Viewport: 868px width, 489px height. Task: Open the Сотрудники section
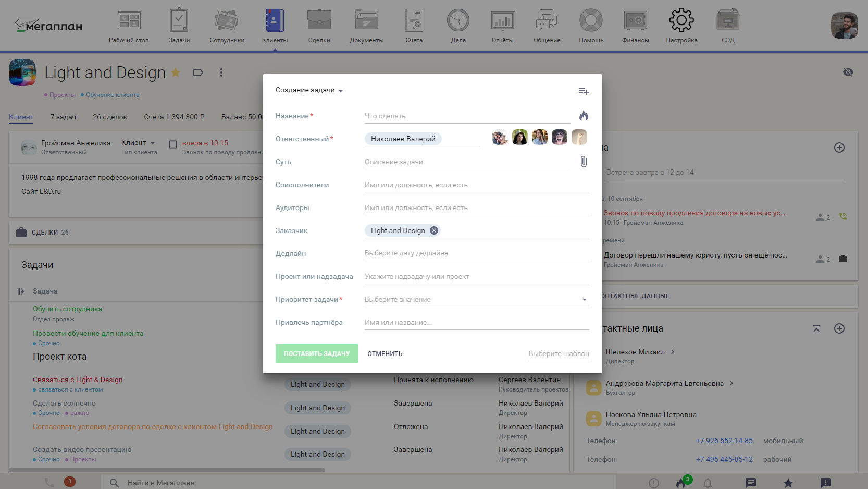pos(227,26)
